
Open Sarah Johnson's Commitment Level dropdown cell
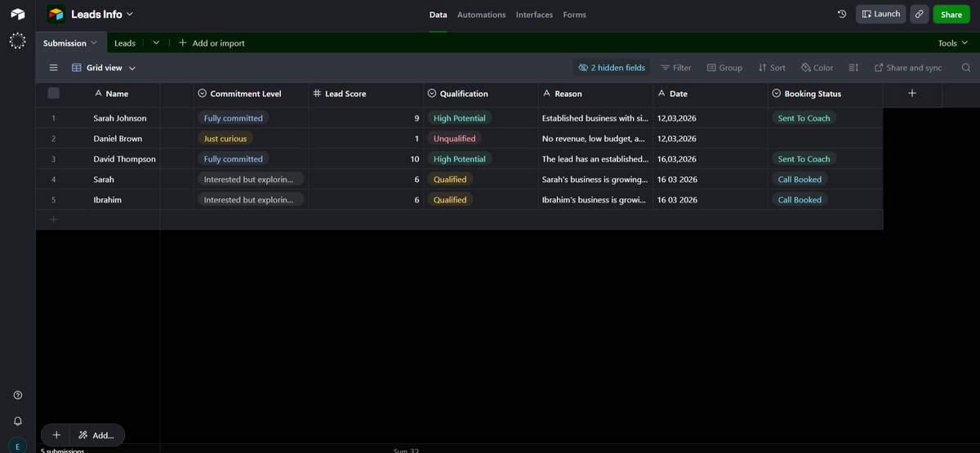(251, 118)
